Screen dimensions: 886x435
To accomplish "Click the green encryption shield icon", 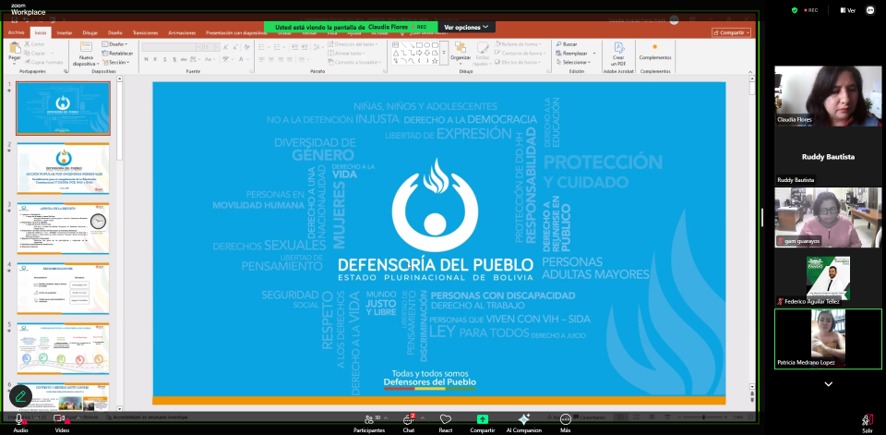I will pos(794,10).
